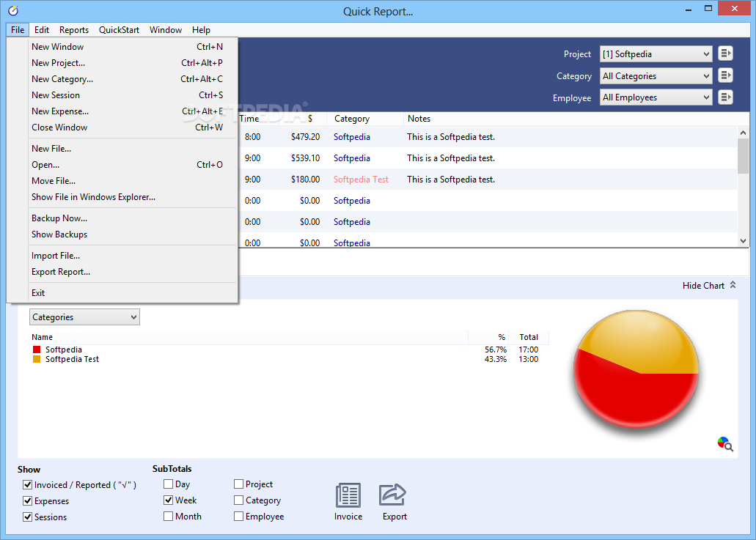
Task: Click the app logo icon in title bar
Action: pyautogui.click(x=13, y=10)
